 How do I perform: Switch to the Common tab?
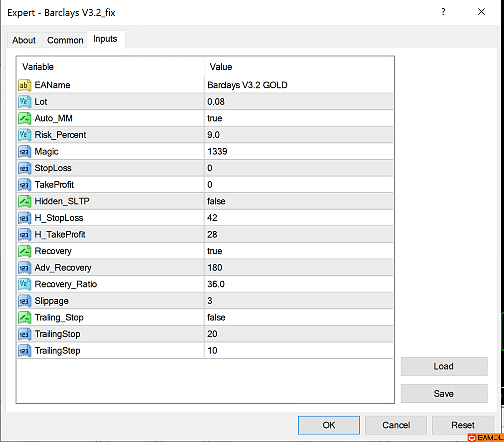tap(65, 40)
